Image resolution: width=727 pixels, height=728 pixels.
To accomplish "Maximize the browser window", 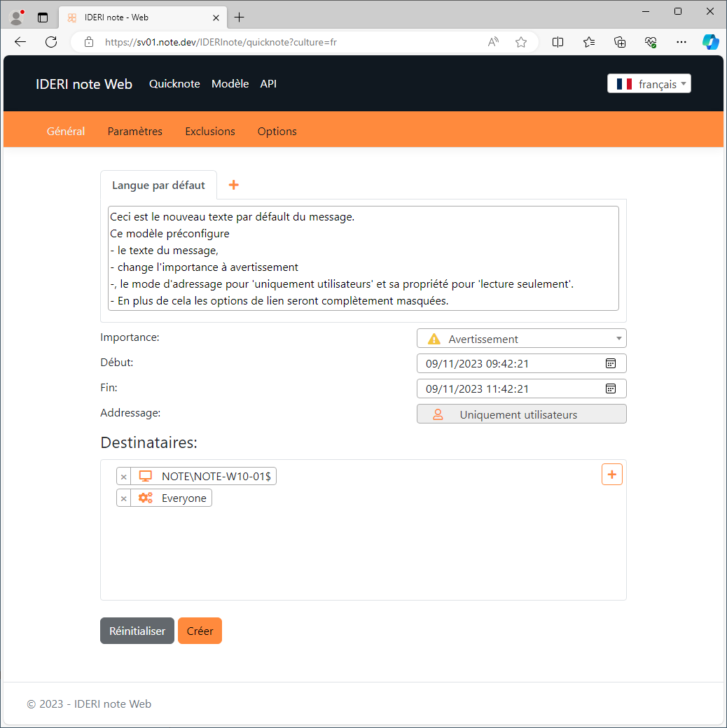I will [x=678, y=11].
